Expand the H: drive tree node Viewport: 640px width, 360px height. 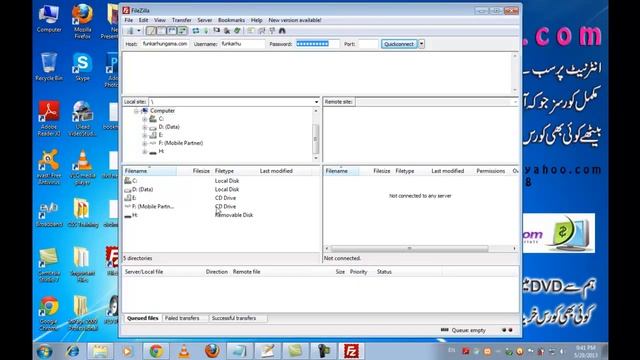tap(144, 152)
